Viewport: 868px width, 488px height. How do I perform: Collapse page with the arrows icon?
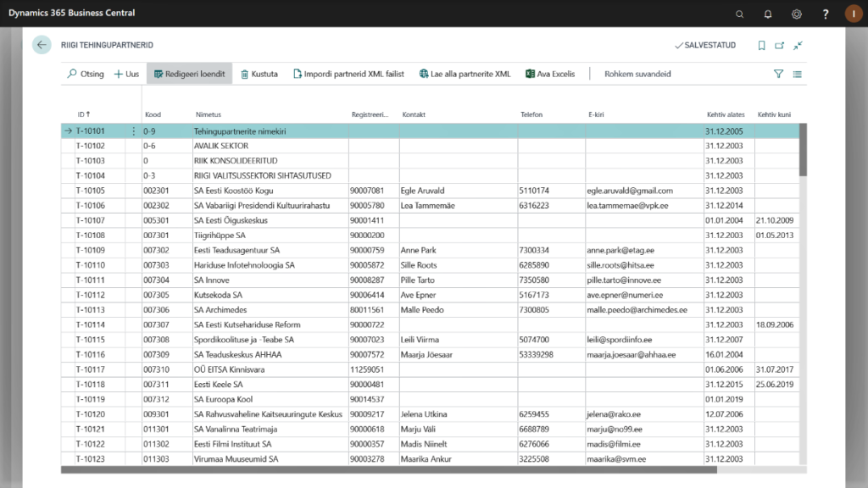[798, 46]
